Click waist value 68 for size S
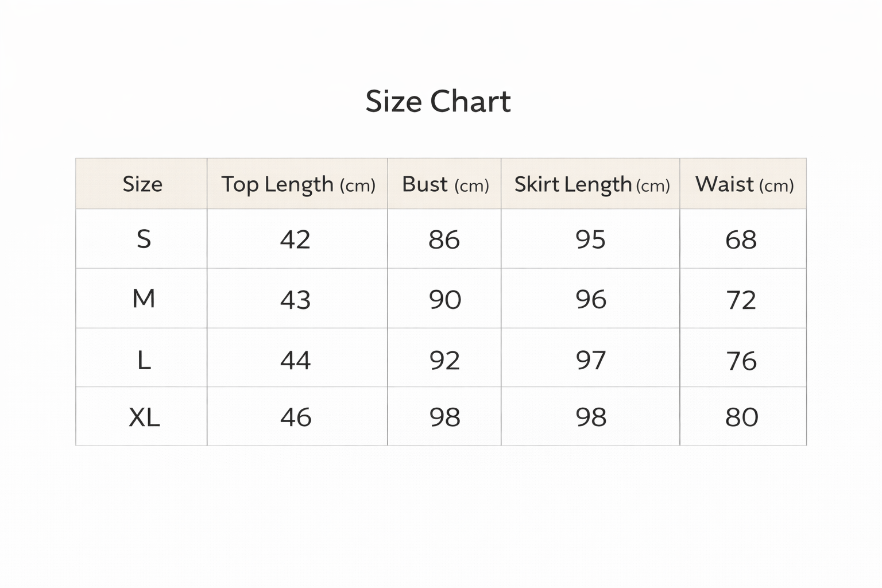The image size is (882, 588). pos(741,239)
